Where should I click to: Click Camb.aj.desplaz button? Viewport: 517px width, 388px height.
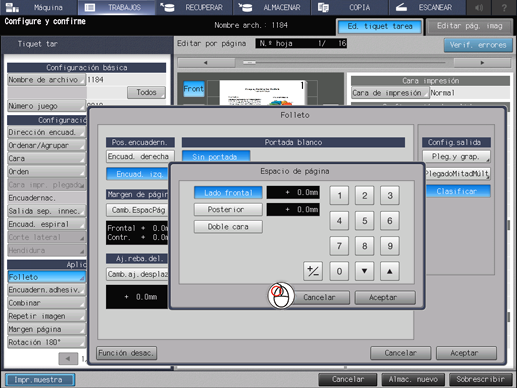(x=137, y=274)
